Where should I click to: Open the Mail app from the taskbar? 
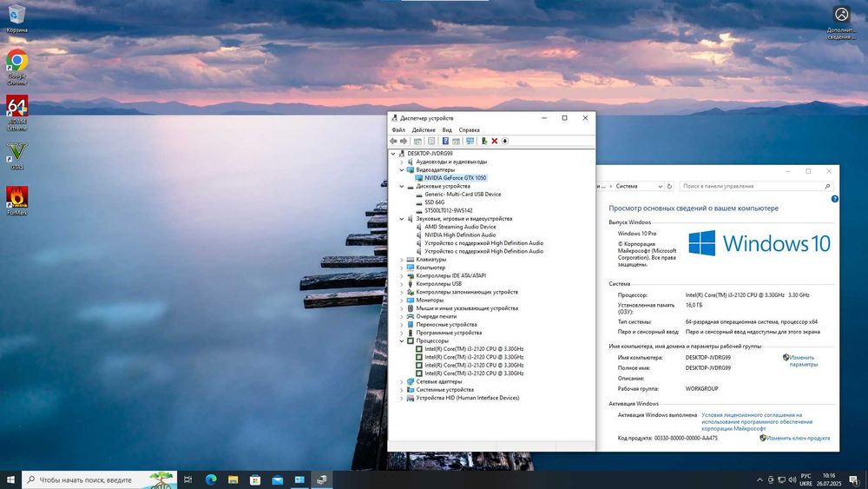tap(278, 479)
